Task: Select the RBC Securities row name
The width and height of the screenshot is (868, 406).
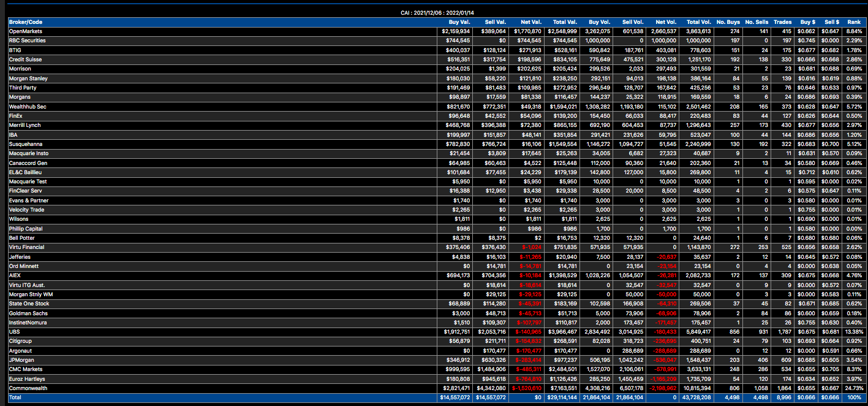Action: point(27,40)
